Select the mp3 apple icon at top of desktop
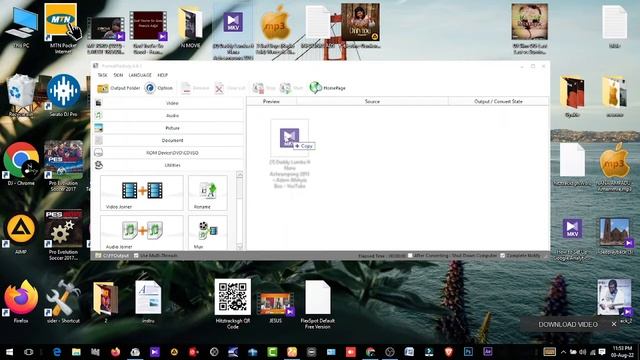 click(x=276, y=29)
